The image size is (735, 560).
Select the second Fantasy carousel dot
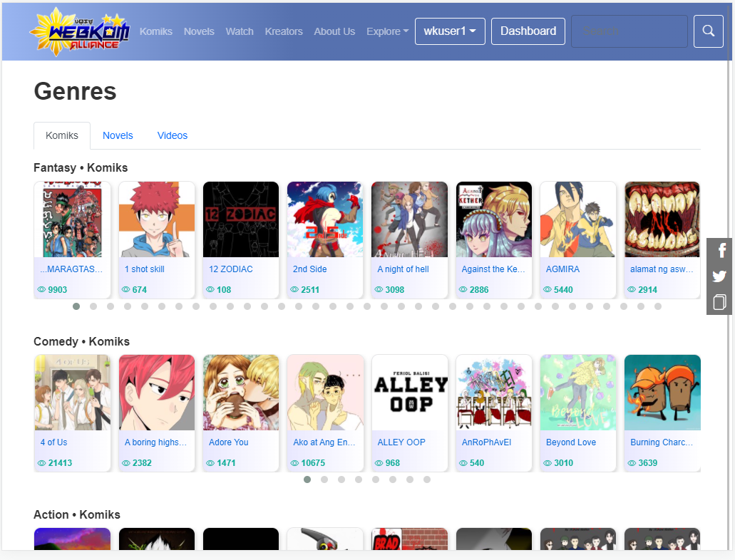(93, 306)
